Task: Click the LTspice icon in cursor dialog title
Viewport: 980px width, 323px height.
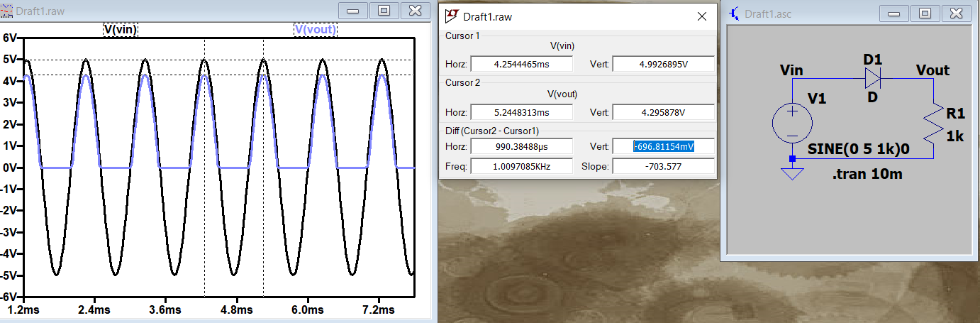Action: [x=452, y=16]
